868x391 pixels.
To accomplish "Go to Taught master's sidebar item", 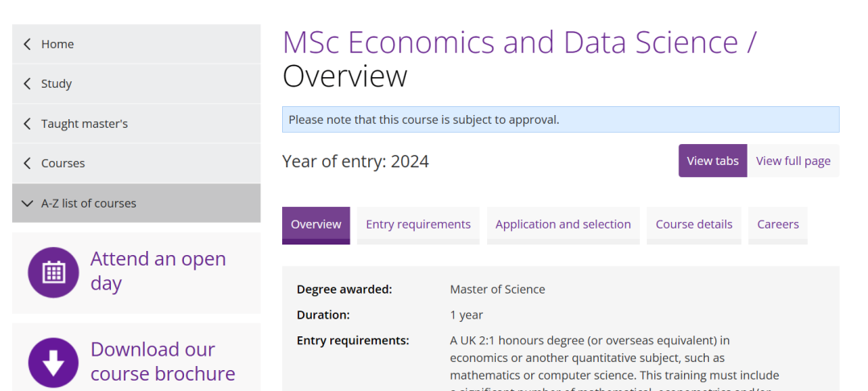I will [136, 124].
